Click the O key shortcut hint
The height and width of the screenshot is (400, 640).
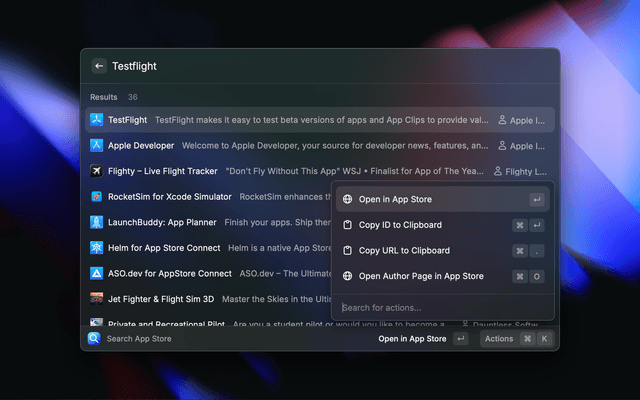[x=537, y=276]
